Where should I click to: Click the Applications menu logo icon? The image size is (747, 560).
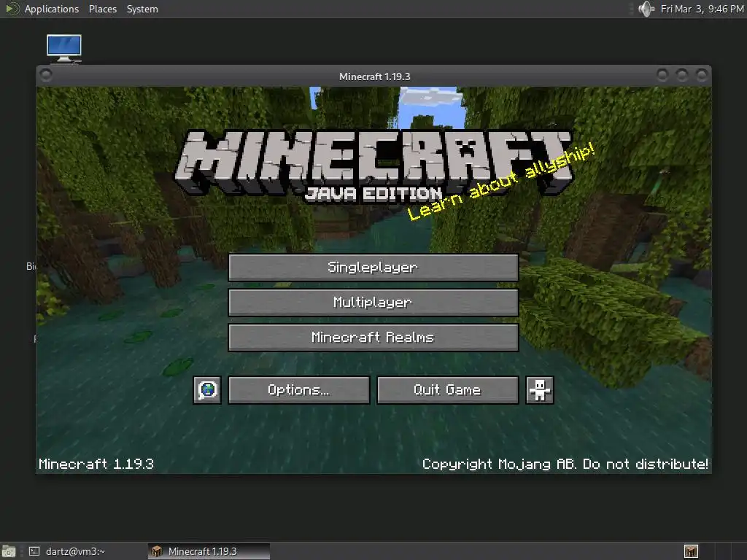pos(12,9)
